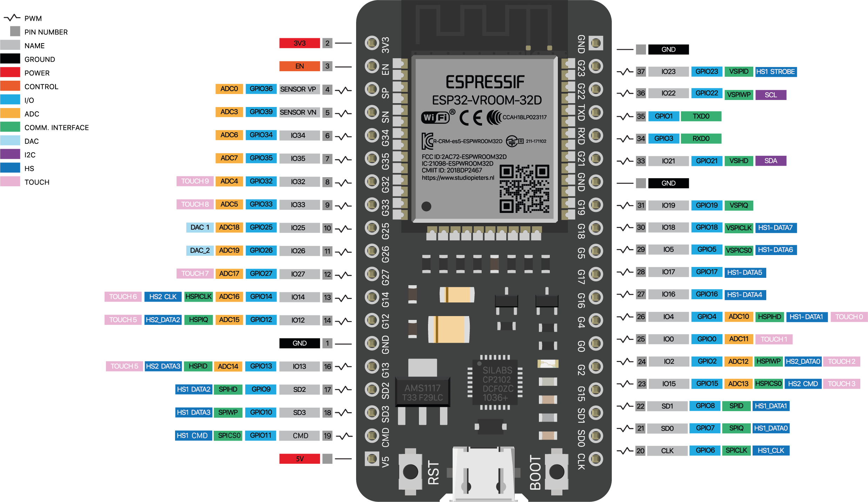This screenshot has width=868, height=502.
Task: Click the ADC11 label on the IO0 row
Action: 739,339
